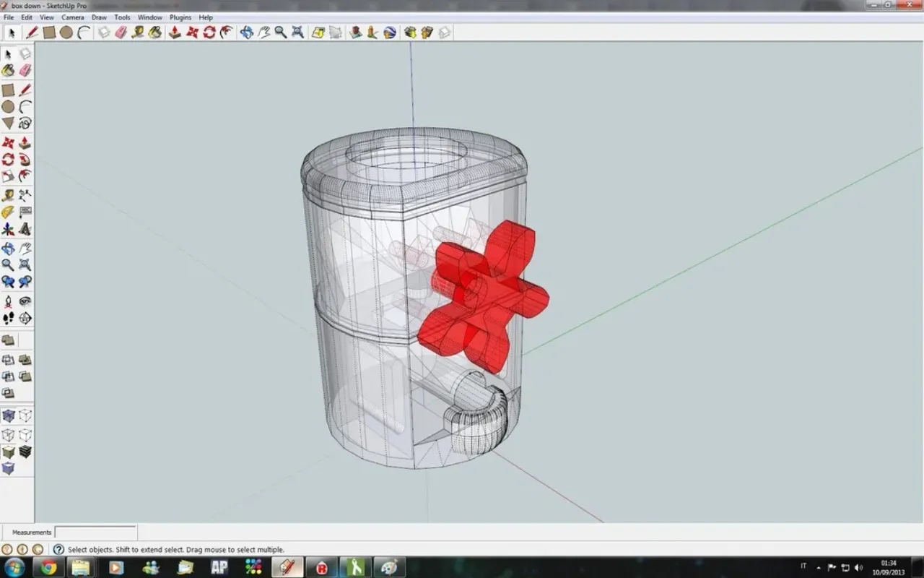The height and width of the screenshot is (578, 924).
Task: Select the Line drawing tool
Action: (x=31, y=32)
